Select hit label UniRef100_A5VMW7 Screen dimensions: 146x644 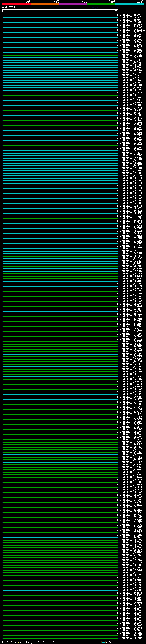(131, 638)
